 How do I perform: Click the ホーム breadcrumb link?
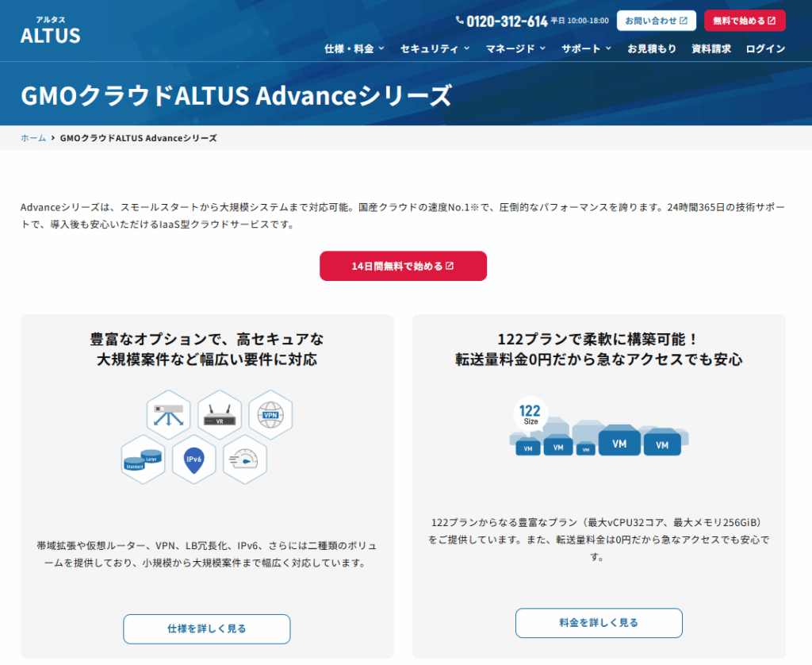33,138
